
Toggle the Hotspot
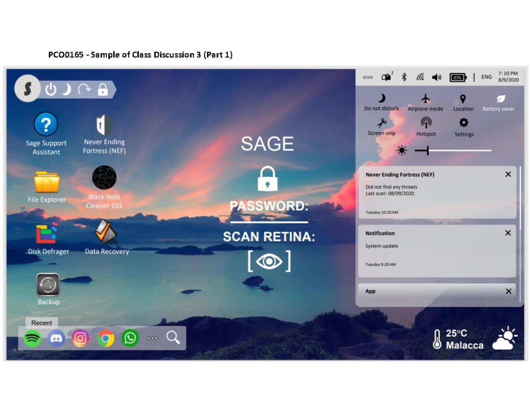(426, 127)
